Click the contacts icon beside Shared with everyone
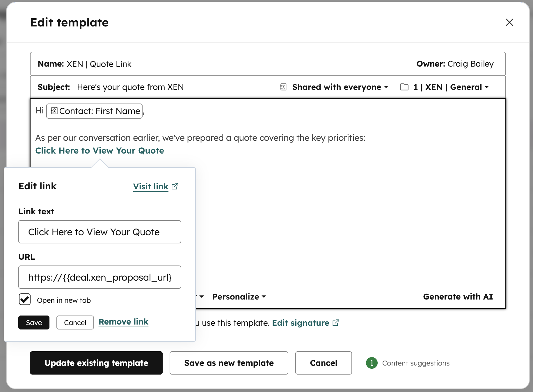The height and width of the screenshot is (392, 533). (283, 87)
